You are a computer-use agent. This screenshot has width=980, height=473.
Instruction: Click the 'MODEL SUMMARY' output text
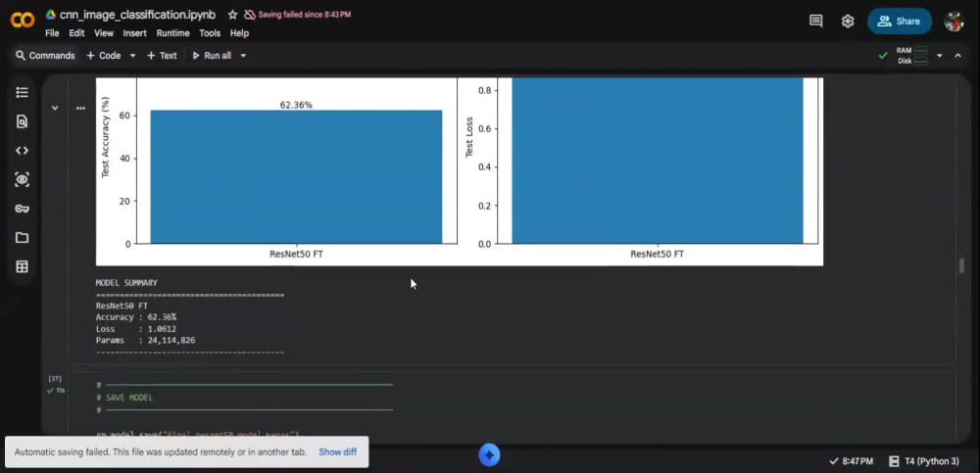coord(126,283)
